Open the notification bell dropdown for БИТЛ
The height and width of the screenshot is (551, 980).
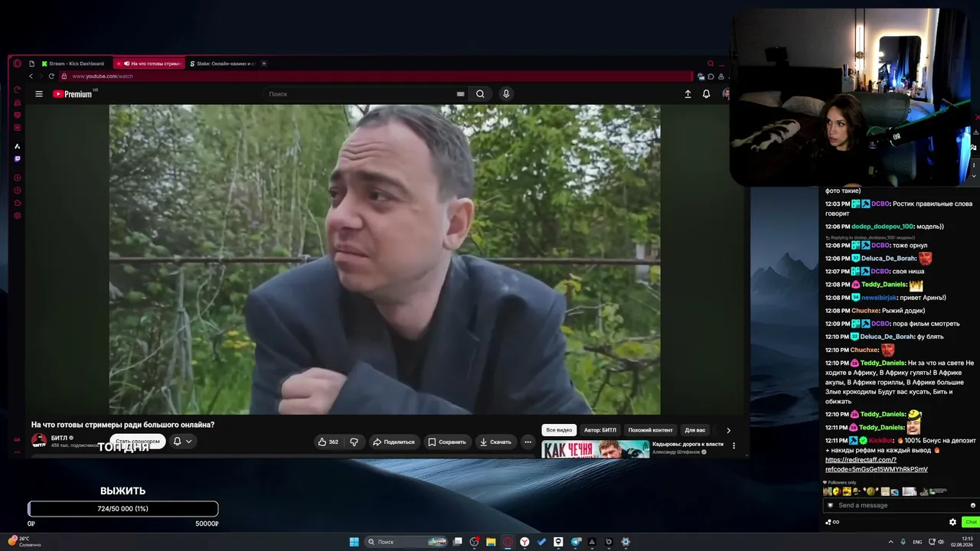[182, 442]
